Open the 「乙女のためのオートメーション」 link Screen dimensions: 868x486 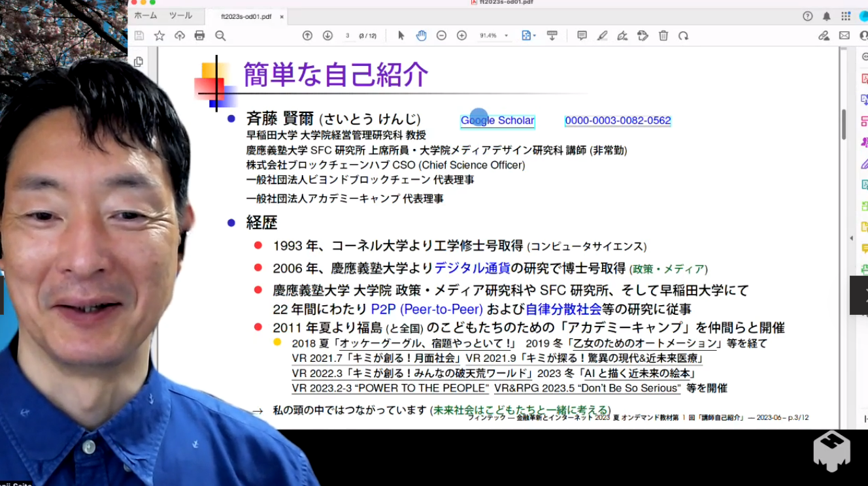644,344
